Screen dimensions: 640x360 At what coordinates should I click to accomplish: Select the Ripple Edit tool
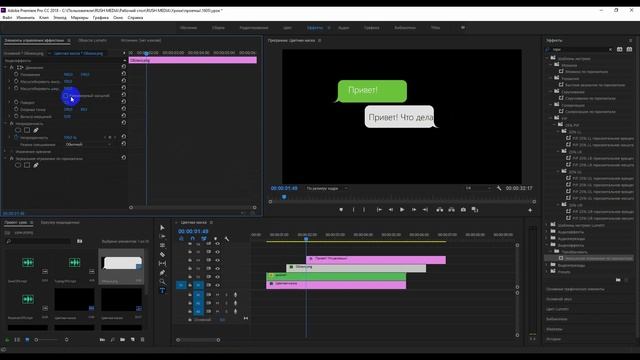[x=162, y=245]
